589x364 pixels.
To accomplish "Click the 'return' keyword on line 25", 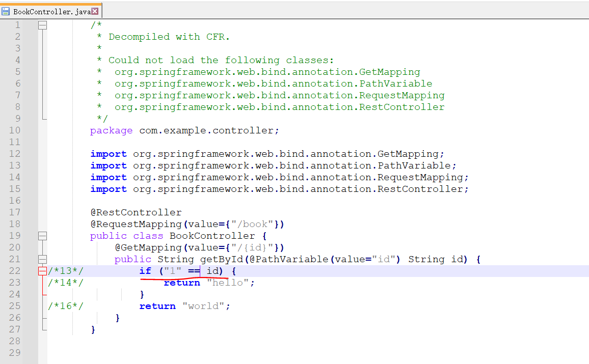I will [x=157, y=306].
